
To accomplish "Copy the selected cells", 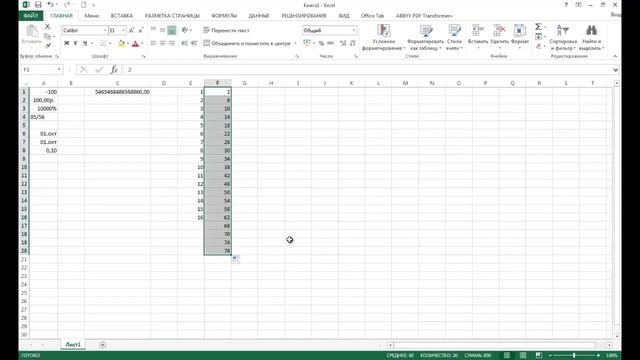I will pyautogui.click(x=47, y=36).
